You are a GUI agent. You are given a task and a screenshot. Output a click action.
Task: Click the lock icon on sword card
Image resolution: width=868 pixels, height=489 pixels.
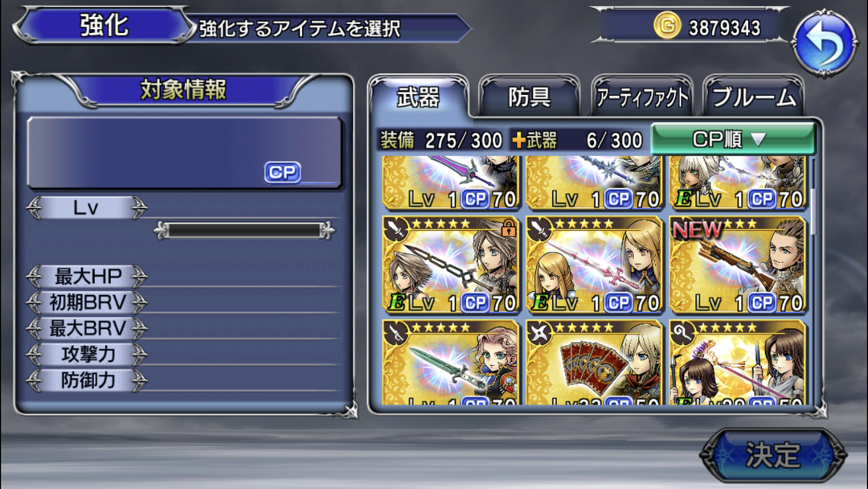508,228
